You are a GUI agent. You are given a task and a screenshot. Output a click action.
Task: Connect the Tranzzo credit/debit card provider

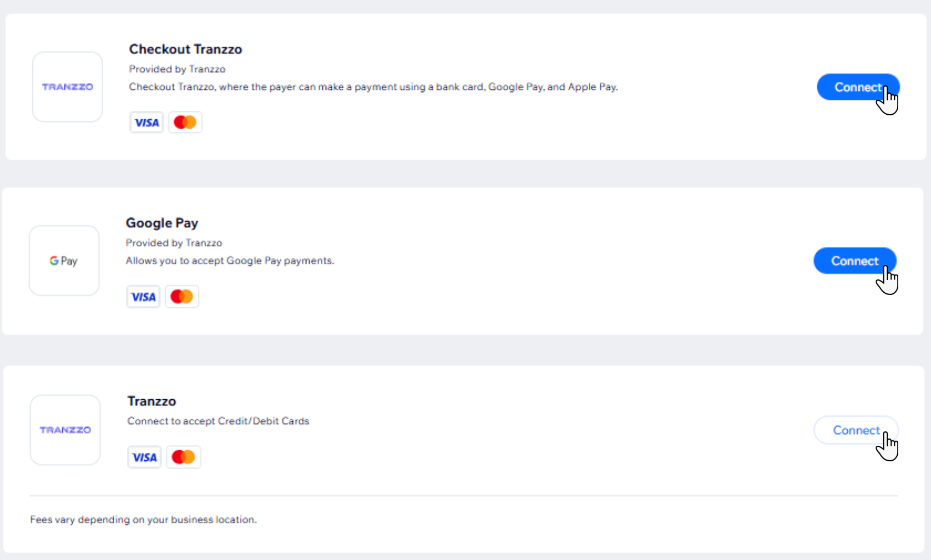(x=856, y=430)
